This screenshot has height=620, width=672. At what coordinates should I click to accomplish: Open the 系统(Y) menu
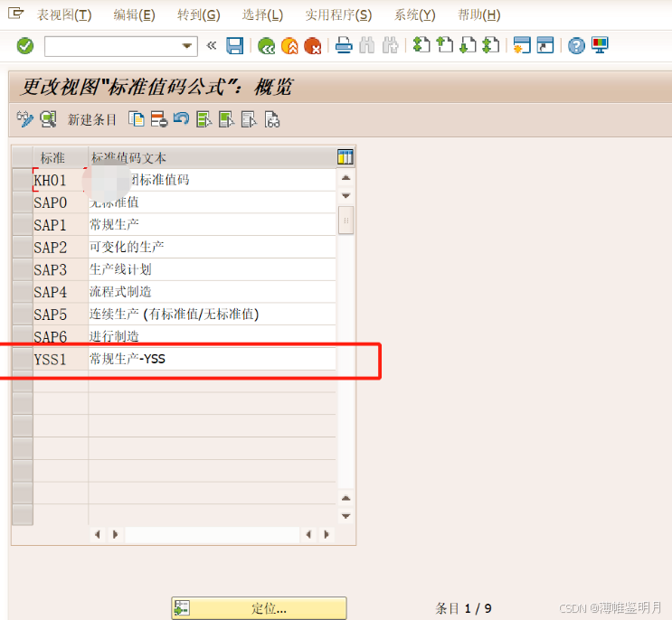(415, 15)
